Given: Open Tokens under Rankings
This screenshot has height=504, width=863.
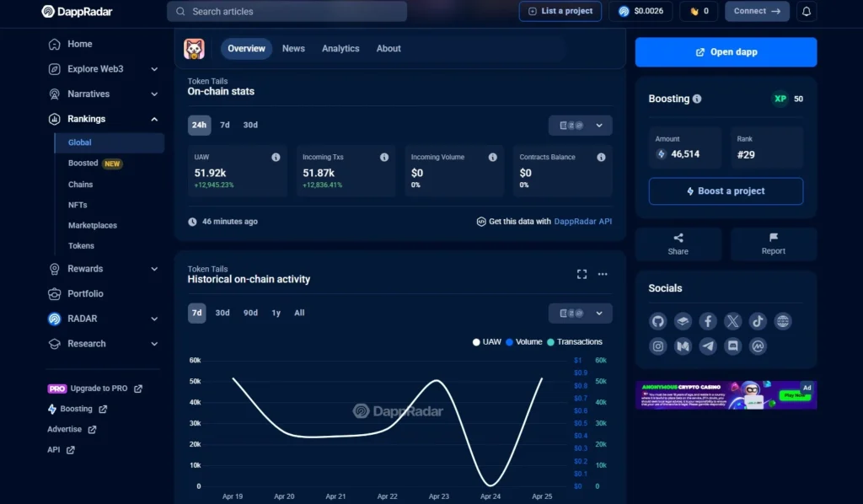Looking at the screenshot, I should [x=81, y=245].
